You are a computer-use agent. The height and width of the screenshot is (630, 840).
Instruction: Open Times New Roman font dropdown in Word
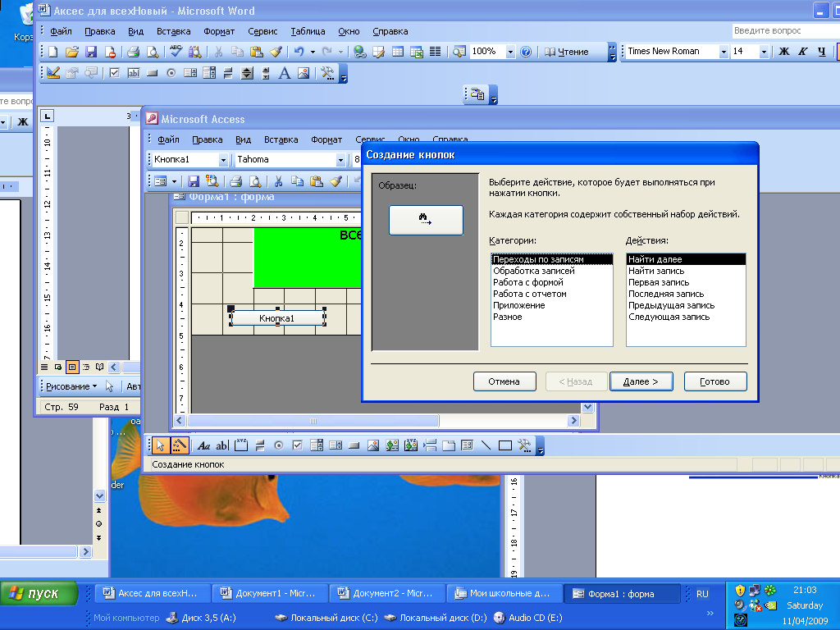[x=724, y=52]
